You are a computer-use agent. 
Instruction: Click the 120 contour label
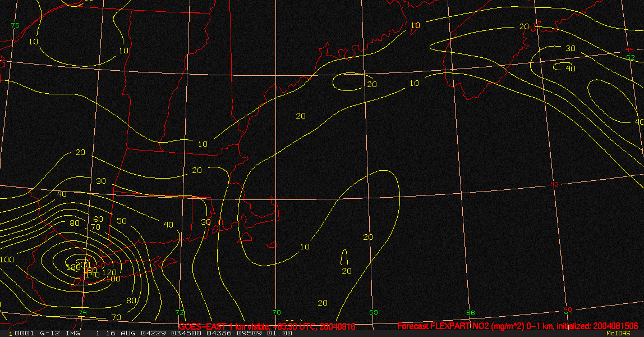click(x=109, y=272)
